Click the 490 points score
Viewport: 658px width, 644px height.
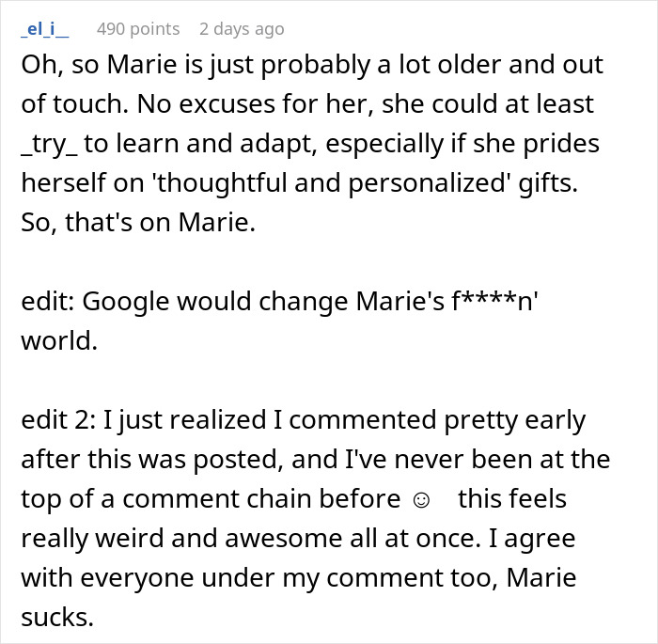(x=138, y=29)
